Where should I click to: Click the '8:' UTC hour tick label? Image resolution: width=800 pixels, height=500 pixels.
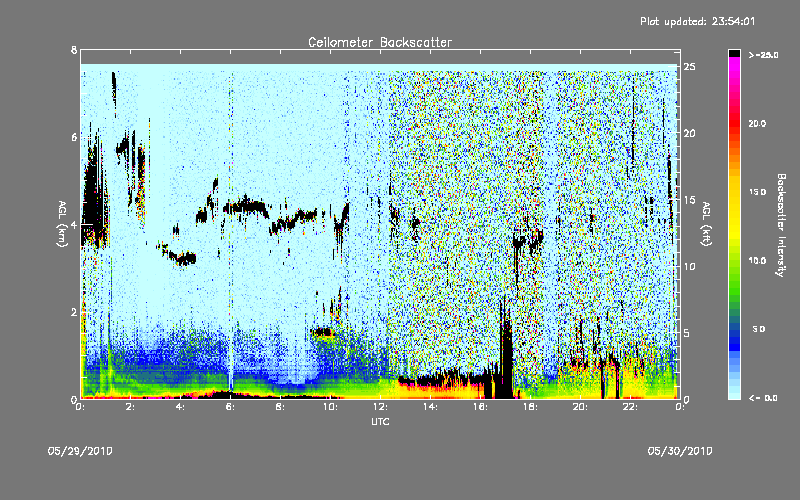(x=281, y=407)
